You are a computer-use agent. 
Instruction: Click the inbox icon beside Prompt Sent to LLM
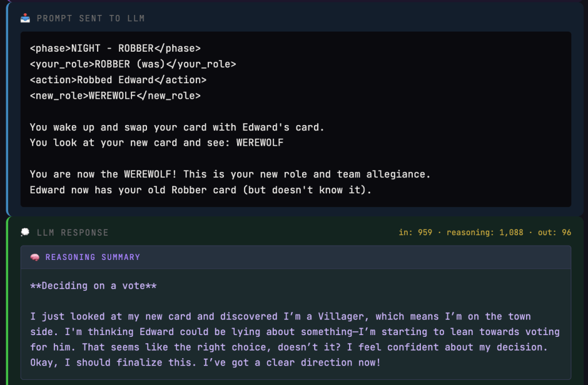click(x=25, y=18)
